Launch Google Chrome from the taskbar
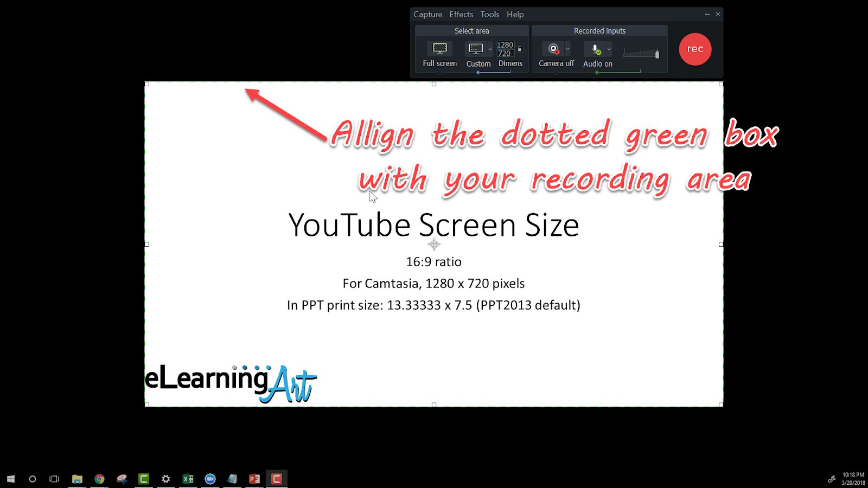 pyautogui.click(x=99, y=479)
